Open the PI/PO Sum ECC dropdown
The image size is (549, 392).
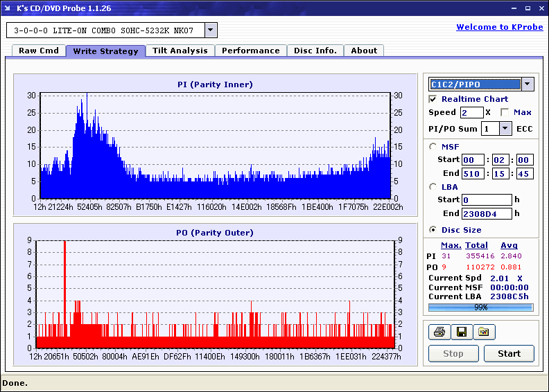(x=505, y=129)
